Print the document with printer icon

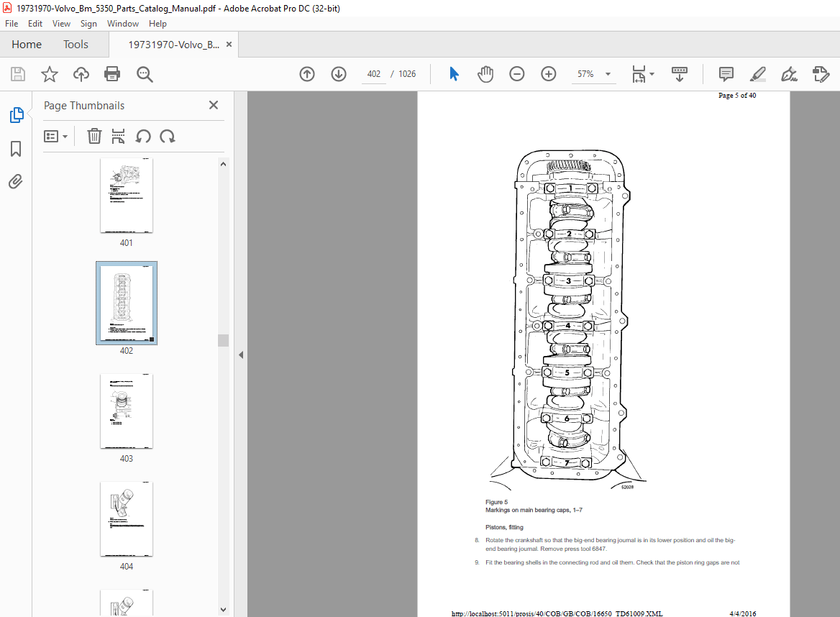click(112, 74)
